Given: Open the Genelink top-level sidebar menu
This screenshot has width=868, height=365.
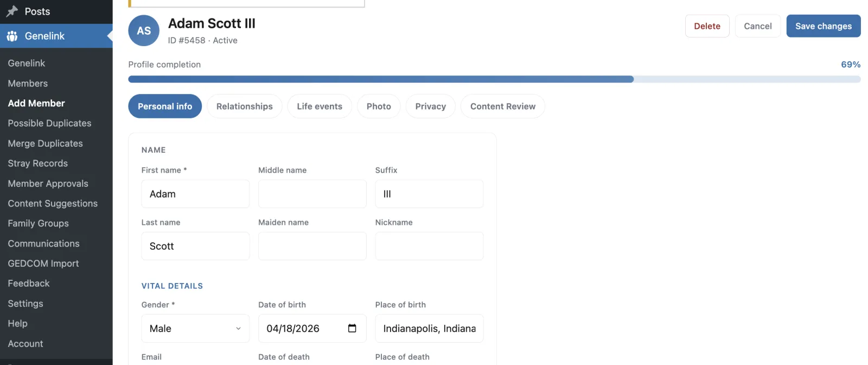Looking at the screenshot, I should [x=56, y=36].
